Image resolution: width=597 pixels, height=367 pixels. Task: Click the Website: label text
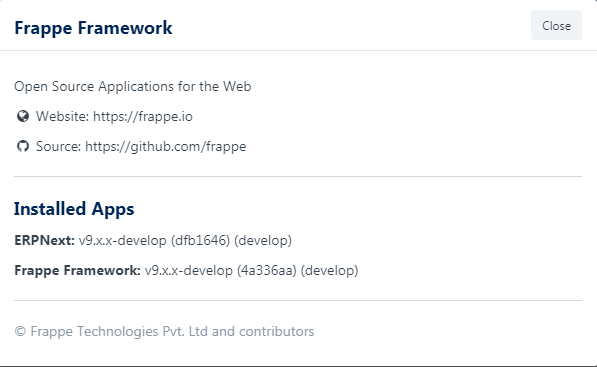pos(62,116)
